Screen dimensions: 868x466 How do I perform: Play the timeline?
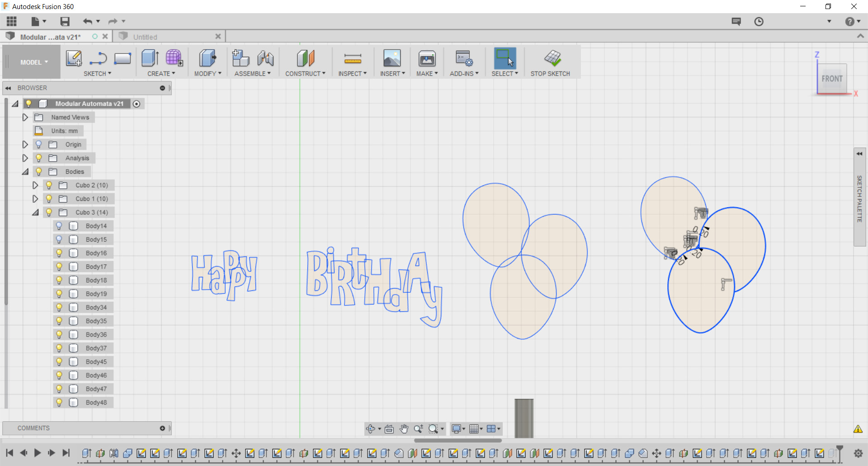point(38,453)
